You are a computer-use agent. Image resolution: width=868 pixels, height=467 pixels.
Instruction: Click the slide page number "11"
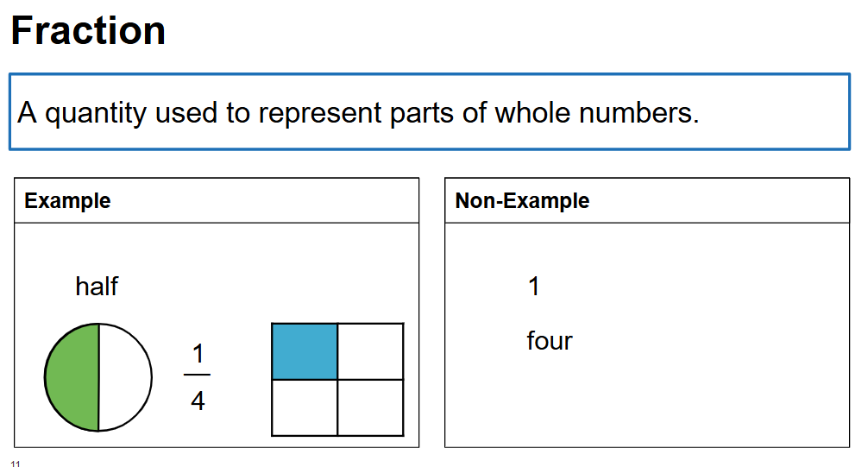pyautogui.click(x=16, y=464)
